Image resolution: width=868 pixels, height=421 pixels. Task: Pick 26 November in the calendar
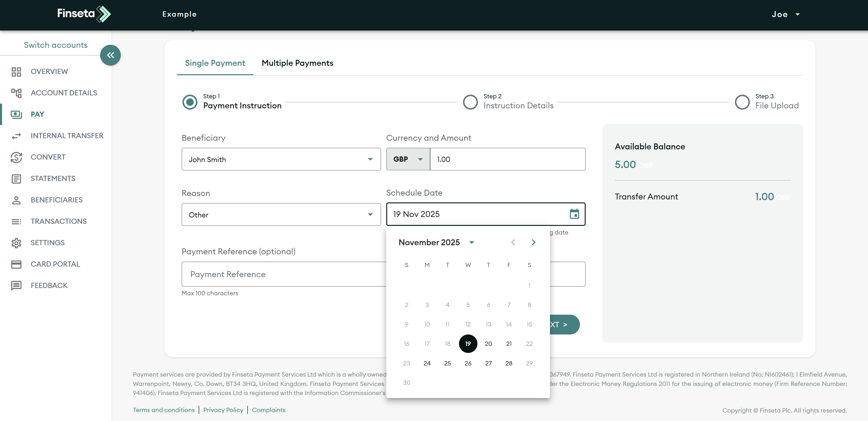point(468,363)
